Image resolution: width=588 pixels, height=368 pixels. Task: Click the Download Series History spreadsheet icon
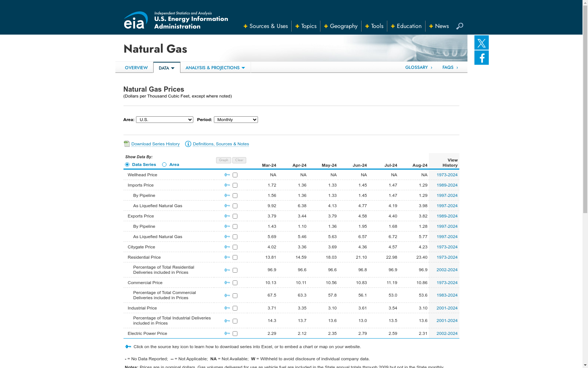coord(127,144)
